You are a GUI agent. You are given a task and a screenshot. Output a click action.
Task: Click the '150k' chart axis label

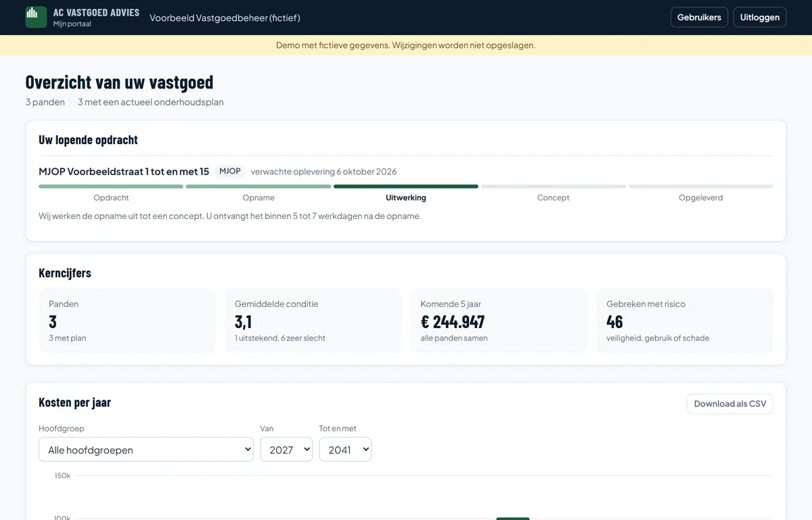pos(62,475)
